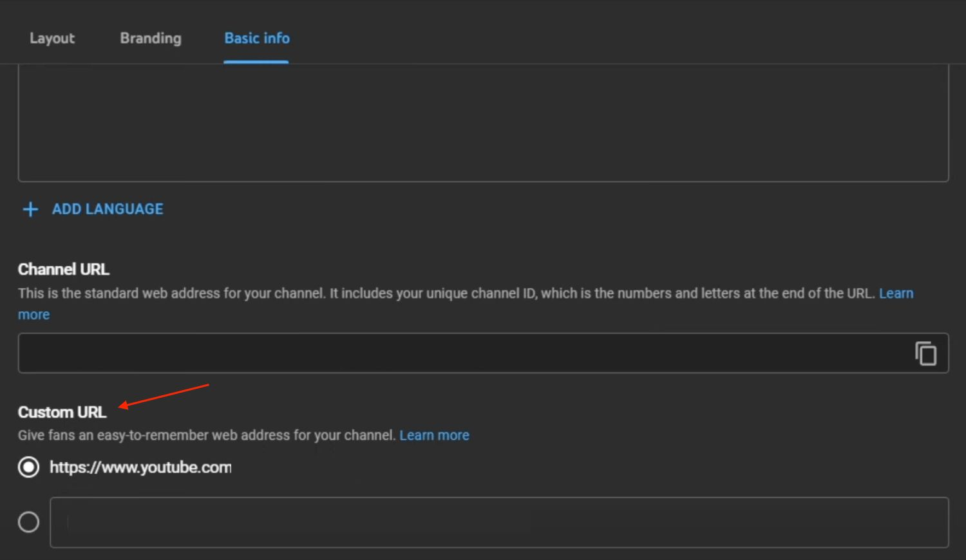966x560 pixels.
Task: Select the https://www.youtube.com radio option
Action: pos(28,467)
